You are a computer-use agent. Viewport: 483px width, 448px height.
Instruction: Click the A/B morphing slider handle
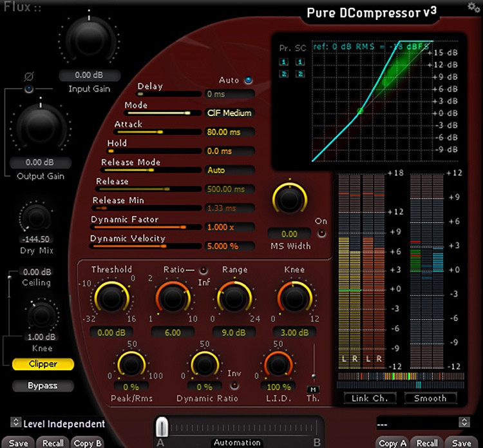point(162,427)
